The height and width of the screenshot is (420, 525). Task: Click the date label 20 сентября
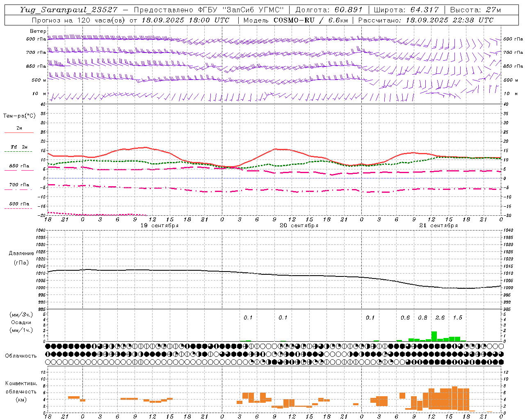pos(299,226)
